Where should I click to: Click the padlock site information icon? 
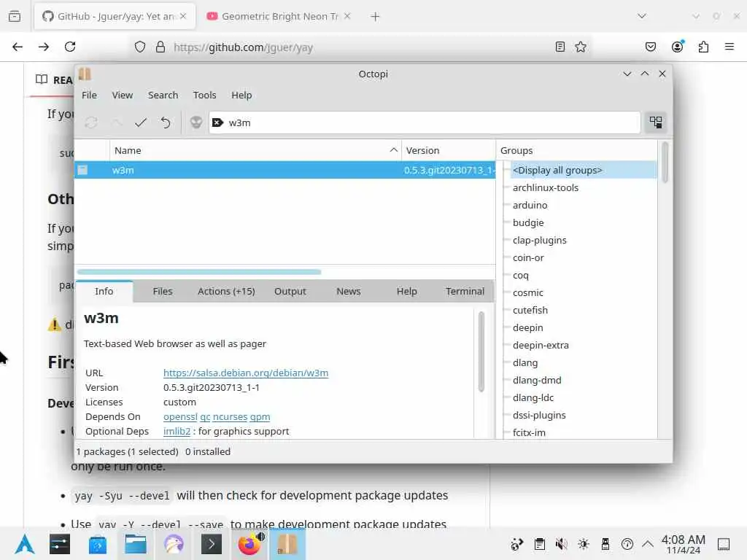(160, 47)
